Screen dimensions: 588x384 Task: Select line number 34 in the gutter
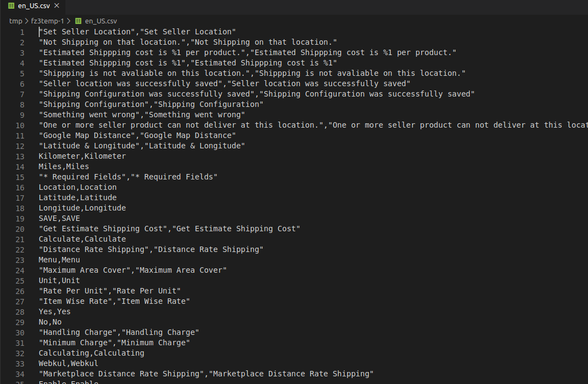point(20,374)
